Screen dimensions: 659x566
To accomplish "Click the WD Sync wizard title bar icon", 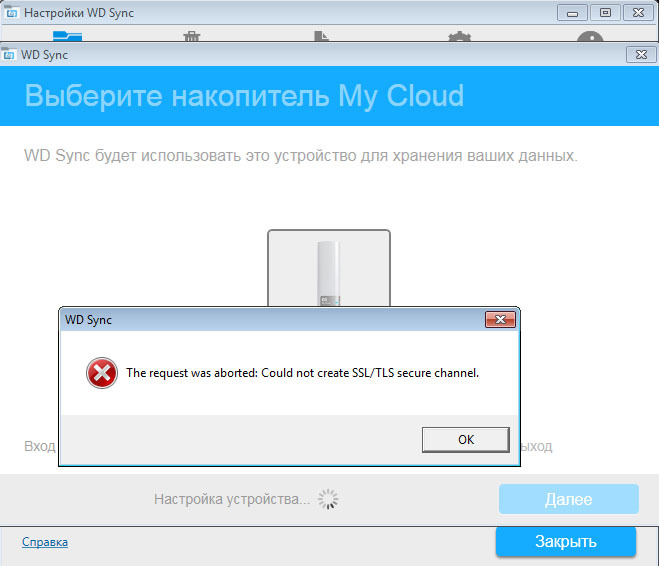I will pyautogui.click(x=8, y=55).
